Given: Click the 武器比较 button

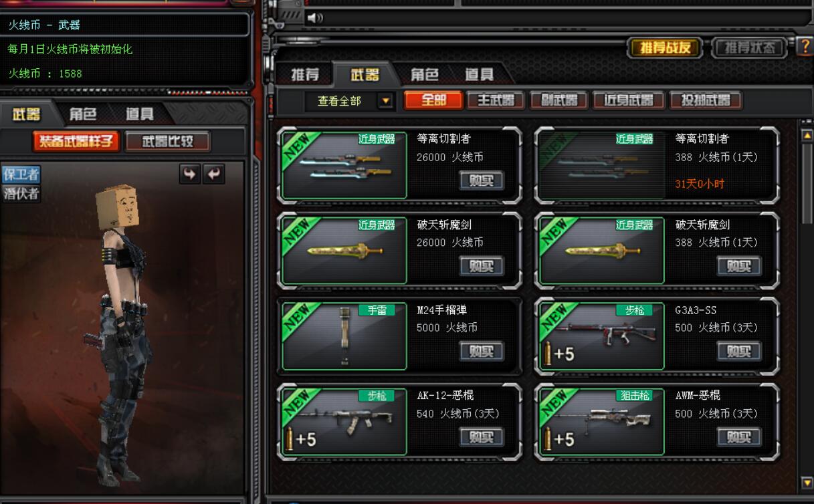Looking at the screenshot, I should pos(167,141).
